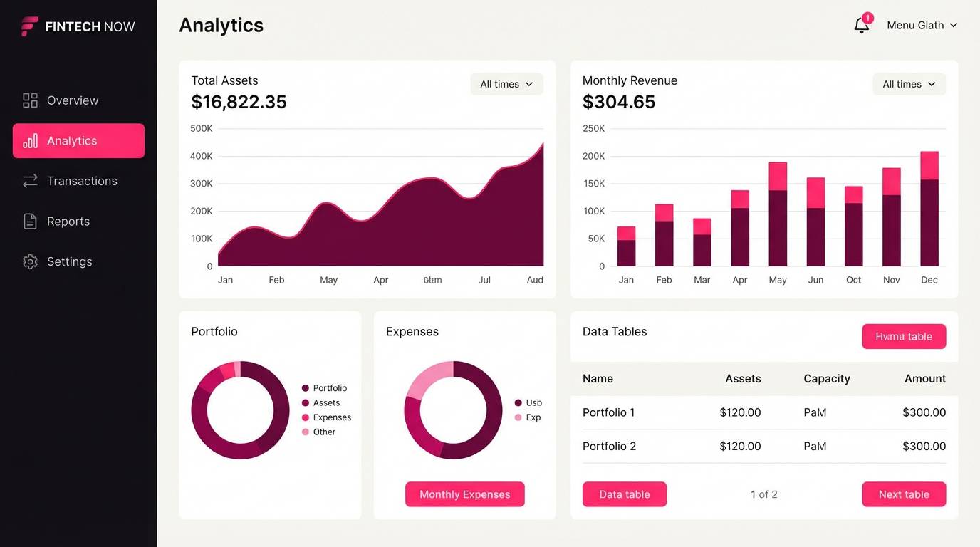Open the Overview section icon
This screenshot has height=547, width=980.
[x=29, y=100]
